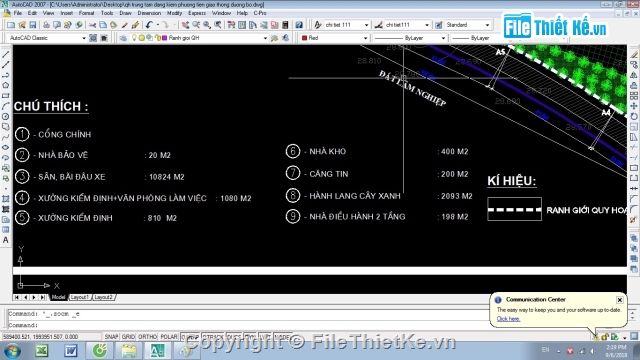This screenshot has height=360, width=640.
Task: Select the Rectangle draw tool
Action: 5,96
